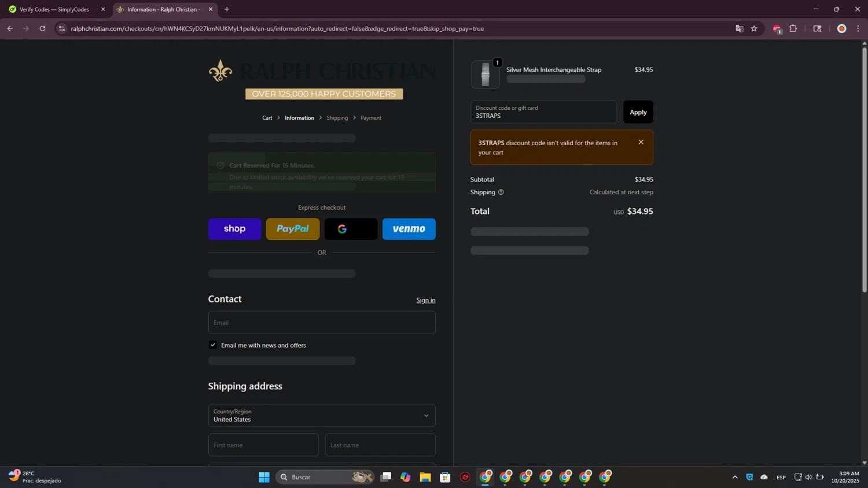Go to Cart breadcrumb
The height and width of the screenshot is (488, 868).
(267, 118)
